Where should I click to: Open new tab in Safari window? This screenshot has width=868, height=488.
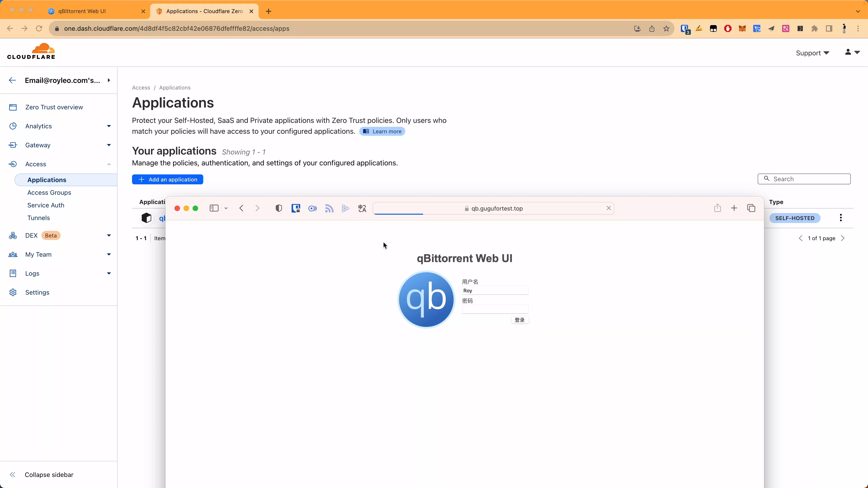point(734,208)
